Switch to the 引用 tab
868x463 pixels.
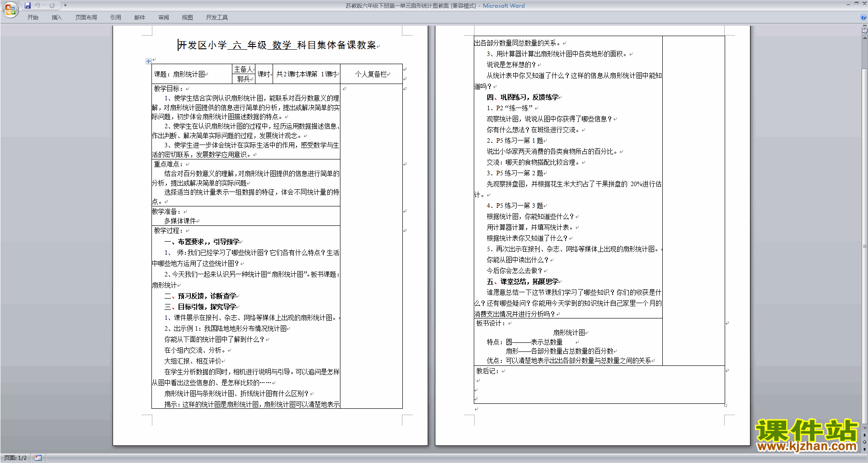(116, 17)
